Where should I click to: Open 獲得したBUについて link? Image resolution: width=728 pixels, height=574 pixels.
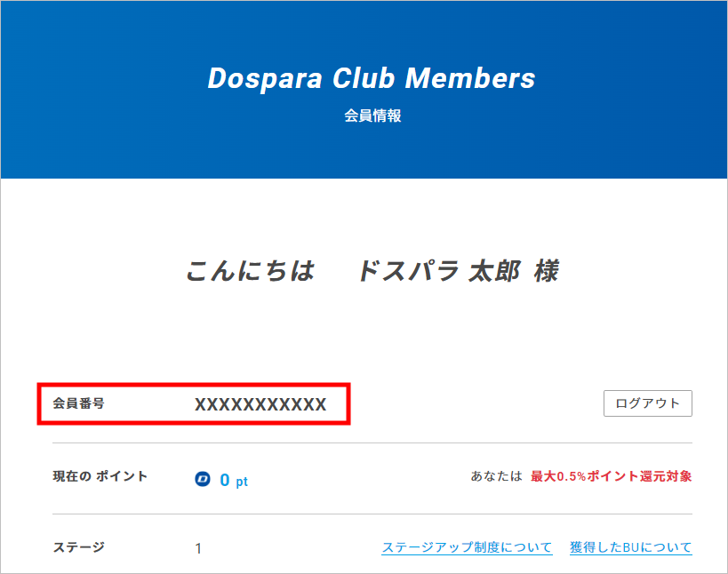631,547
